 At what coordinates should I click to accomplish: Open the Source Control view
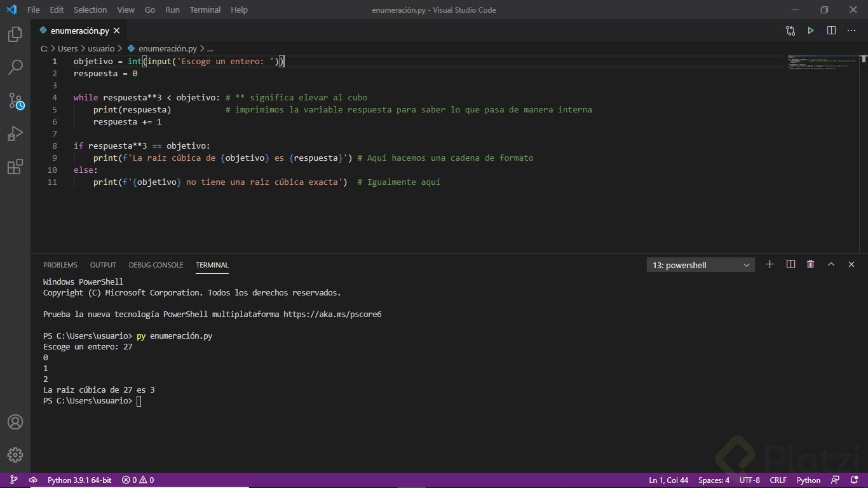15,101
